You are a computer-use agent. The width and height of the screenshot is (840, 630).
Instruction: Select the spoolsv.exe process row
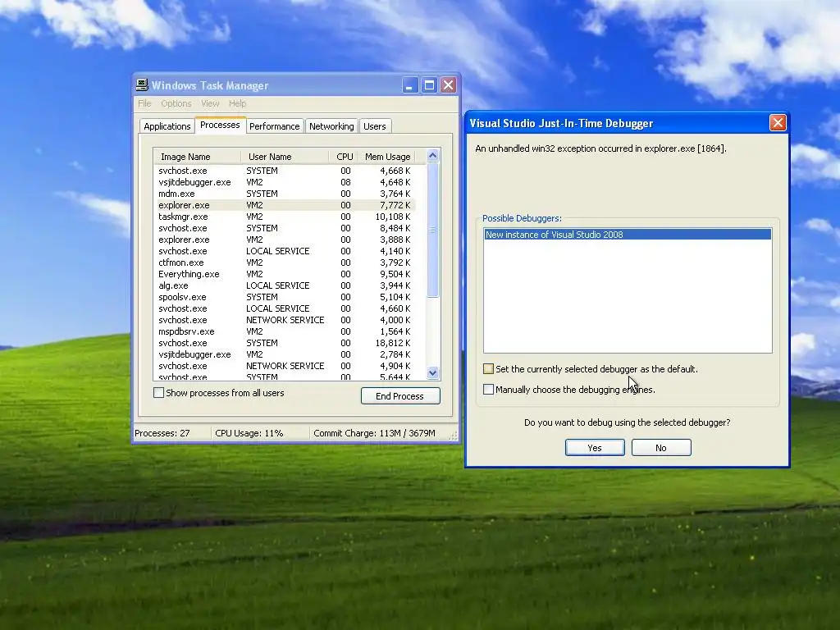pos(285,297)
